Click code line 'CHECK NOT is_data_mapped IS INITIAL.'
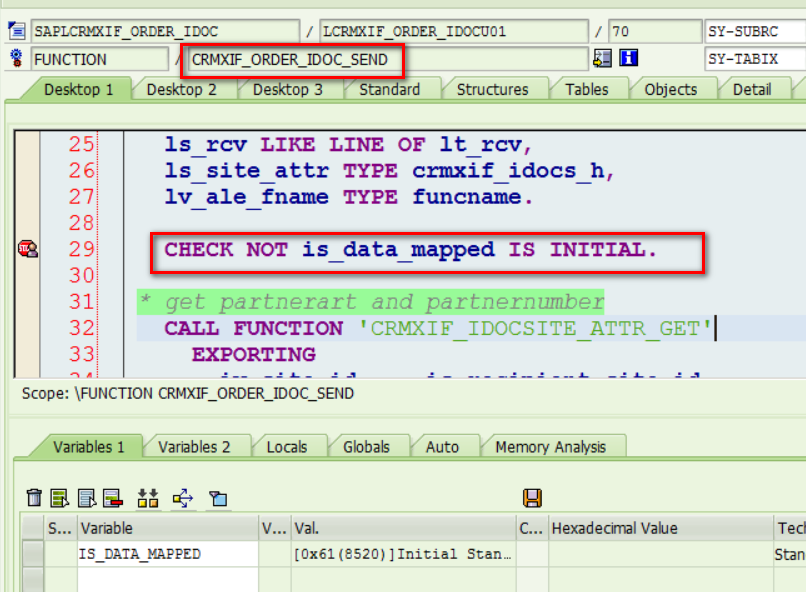 pos(410,250)
